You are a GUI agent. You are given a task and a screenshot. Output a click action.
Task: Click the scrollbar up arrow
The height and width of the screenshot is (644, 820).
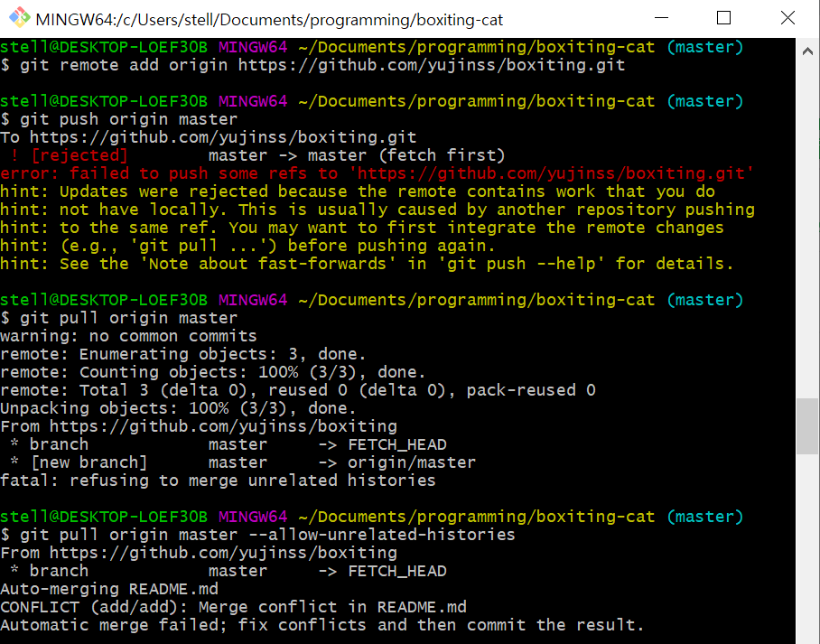[807, 51]
